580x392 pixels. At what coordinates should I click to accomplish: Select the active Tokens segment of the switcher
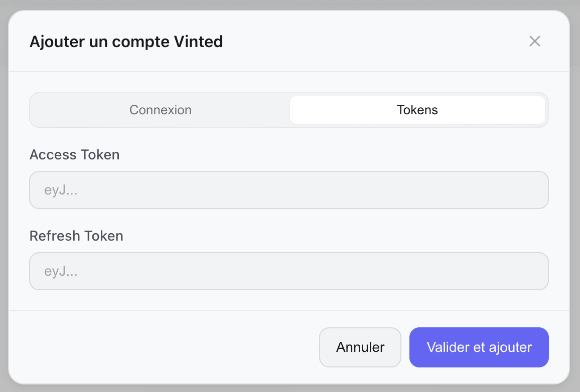417,110
